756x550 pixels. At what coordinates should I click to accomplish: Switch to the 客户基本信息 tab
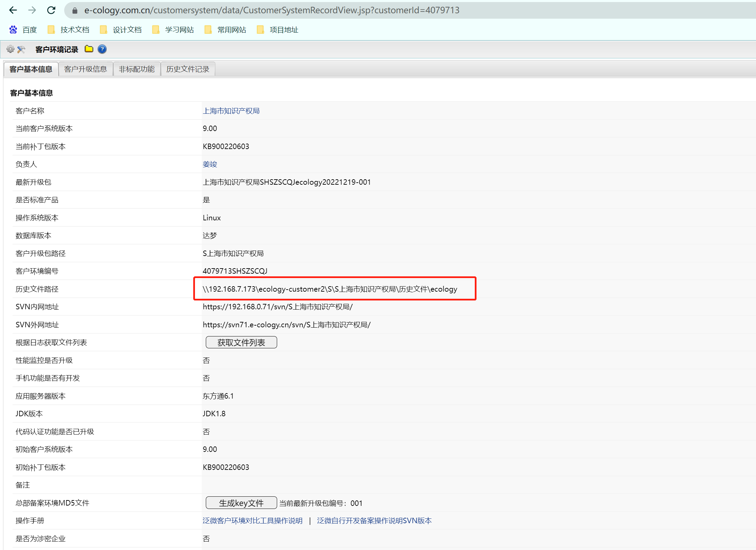pyautogui.click(x=31, y=69)
